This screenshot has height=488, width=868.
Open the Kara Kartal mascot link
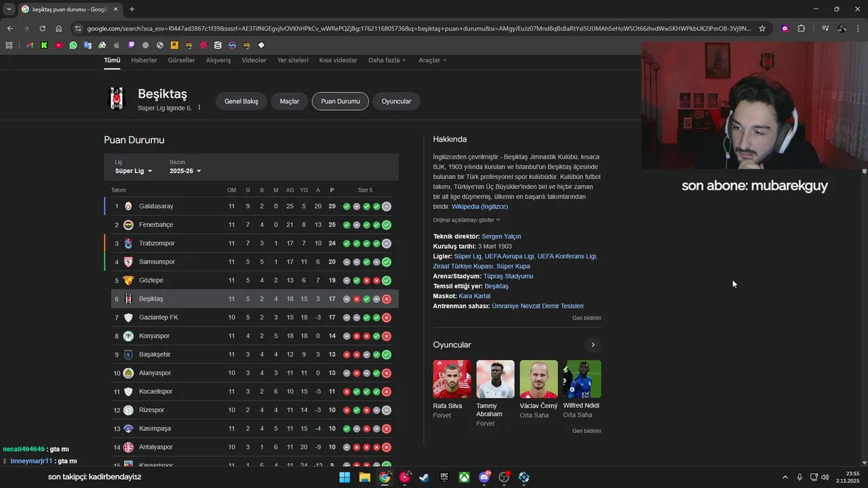475,296
